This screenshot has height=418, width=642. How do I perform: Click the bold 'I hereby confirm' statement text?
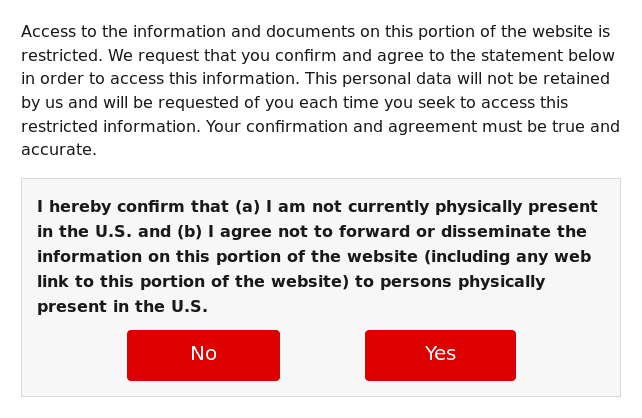[x=317, y=256]
